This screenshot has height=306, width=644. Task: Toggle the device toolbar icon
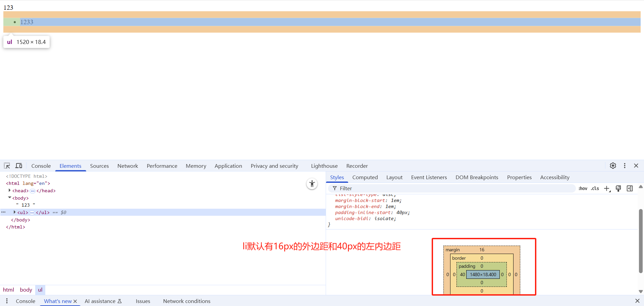[x=19, y=166]
